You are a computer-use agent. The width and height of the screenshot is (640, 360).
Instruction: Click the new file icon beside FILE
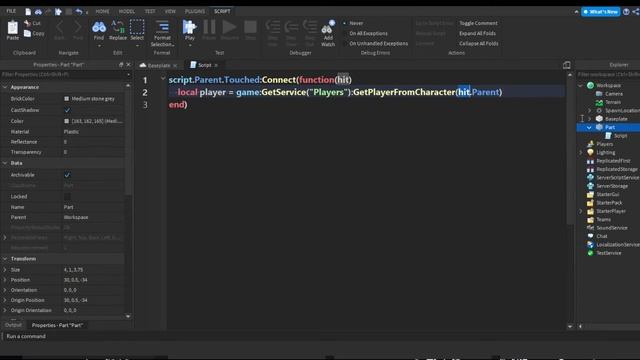pyautogui.click(x=28, y=11)
